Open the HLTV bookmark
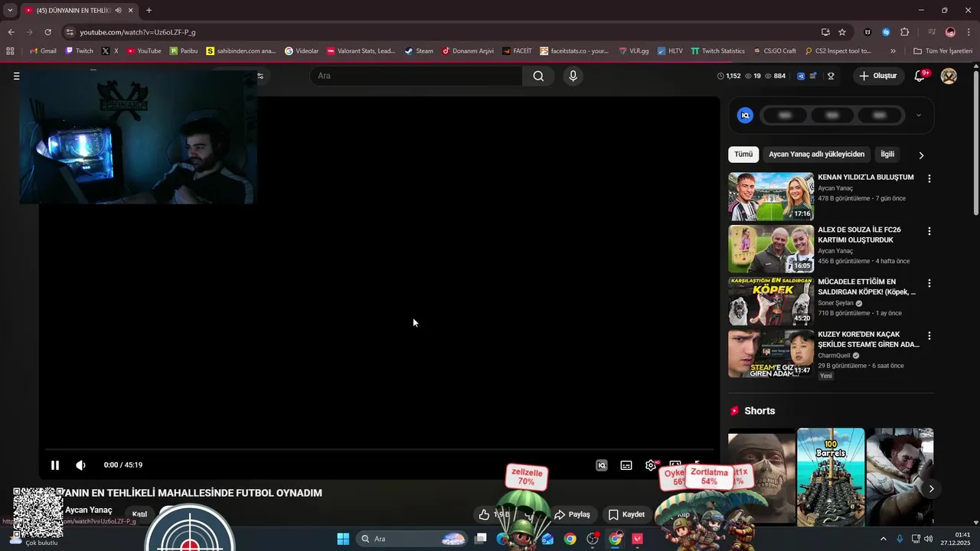Screen dimensions: 980x551 click(x=670, y=51)
